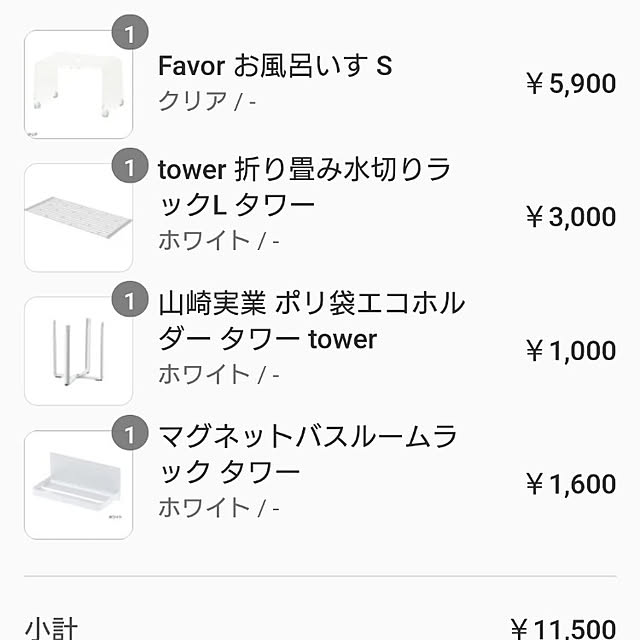Open tower 折り畳み水切りラックL タワー title
The image size is (640, 640).
304,187
